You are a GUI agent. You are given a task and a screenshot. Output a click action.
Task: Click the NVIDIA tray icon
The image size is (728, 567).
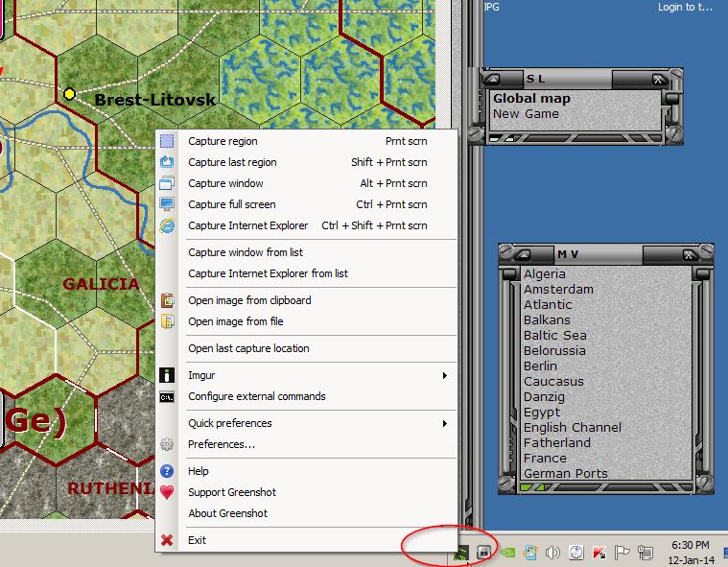click(507, 553)
